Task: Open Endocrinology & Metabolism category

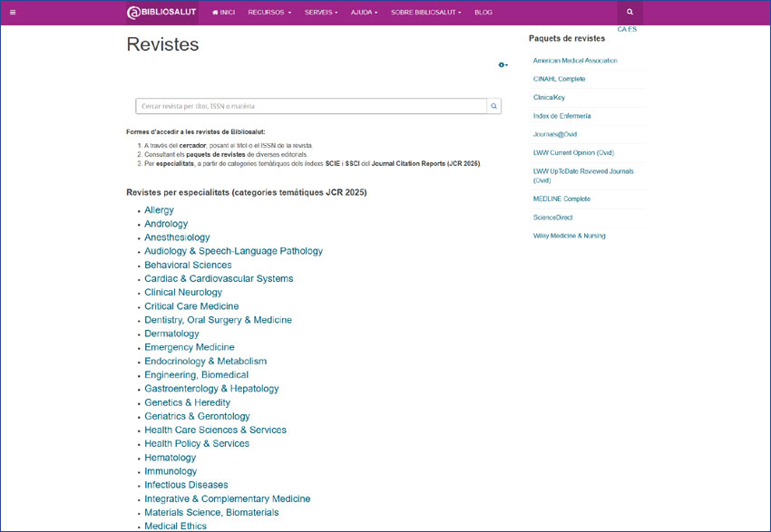Action: click(x=206, y=362)
